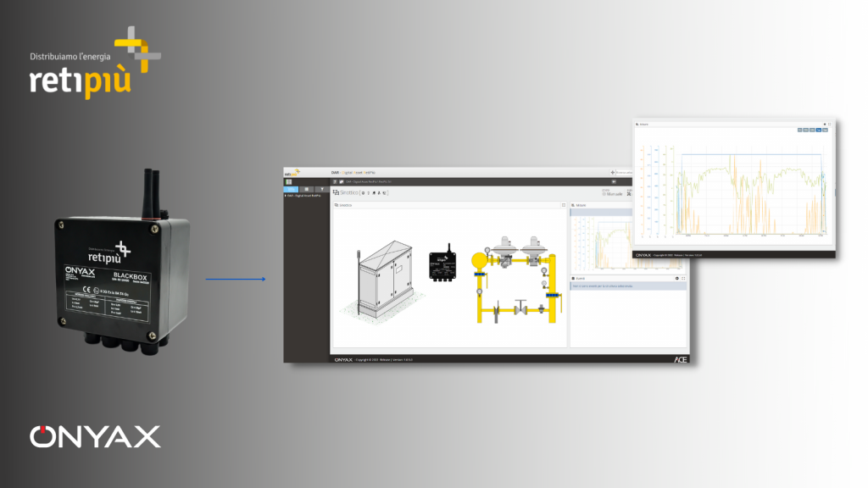Select the highlighted time range button in chart

point(819,130)
